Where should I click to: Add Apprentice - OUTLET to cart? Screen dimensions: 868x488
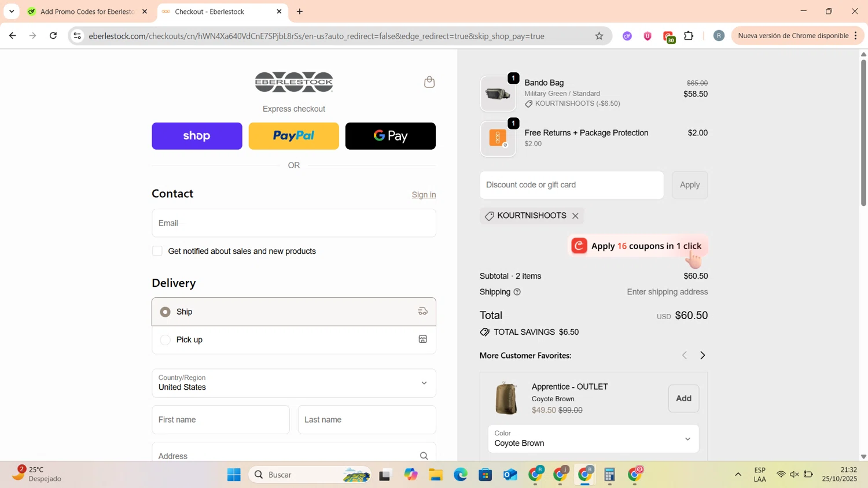(x=683, y=398)
